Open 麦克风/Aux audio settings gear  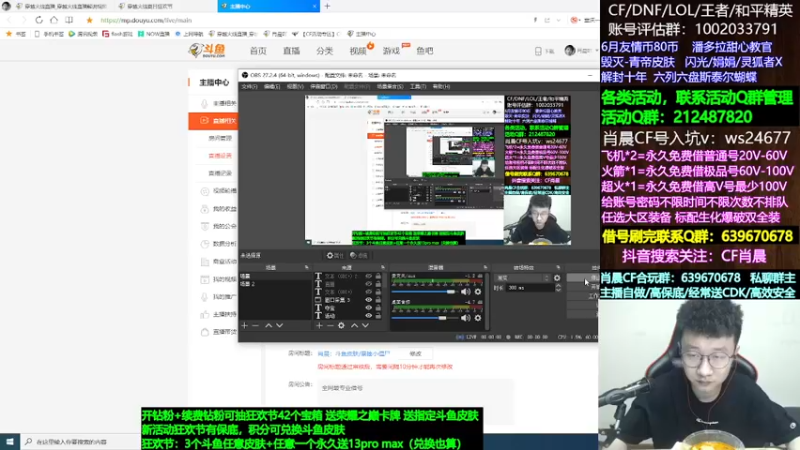point(478,292)
